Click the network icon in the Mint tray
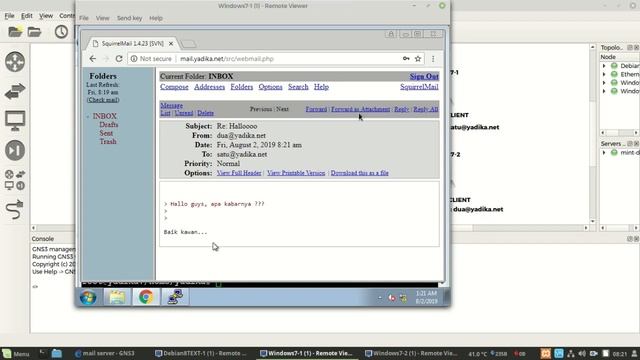The image size is (640, 360). tap(571, 353)
